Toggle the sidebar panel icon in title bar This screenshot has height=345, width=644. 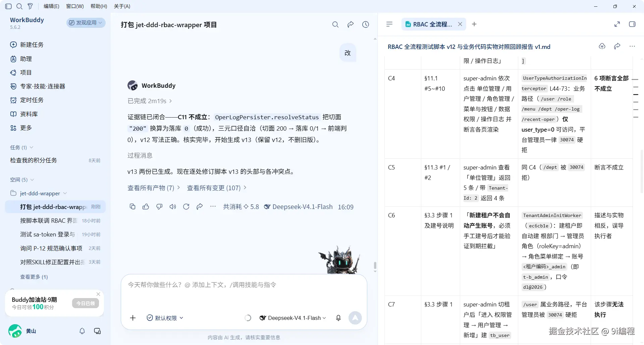9,6
